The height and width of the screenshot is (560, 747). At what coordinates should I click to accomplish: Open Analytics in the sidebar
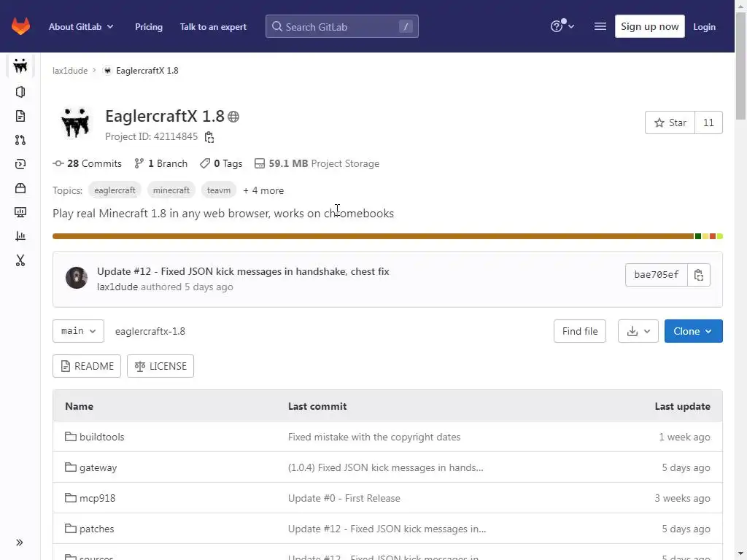(x=20, y=236)
